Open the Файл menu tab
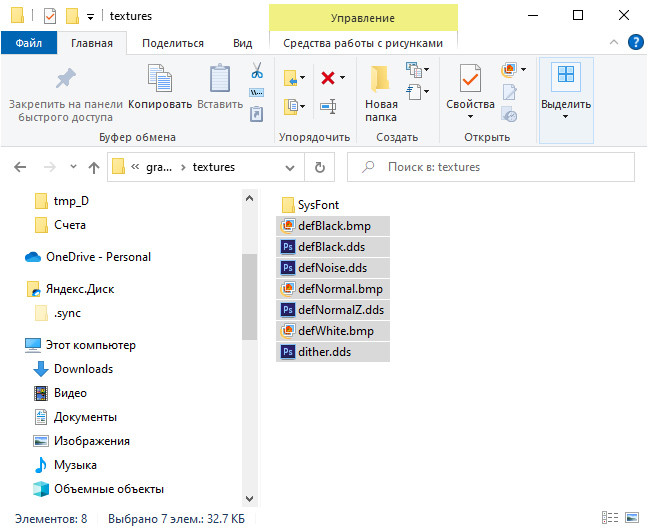 (x=29, y=43)
